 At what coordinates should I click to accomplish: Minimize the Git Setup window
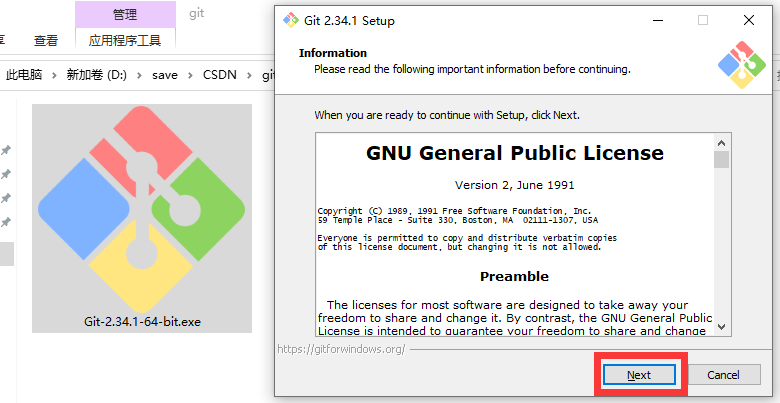tap(658, 20)
